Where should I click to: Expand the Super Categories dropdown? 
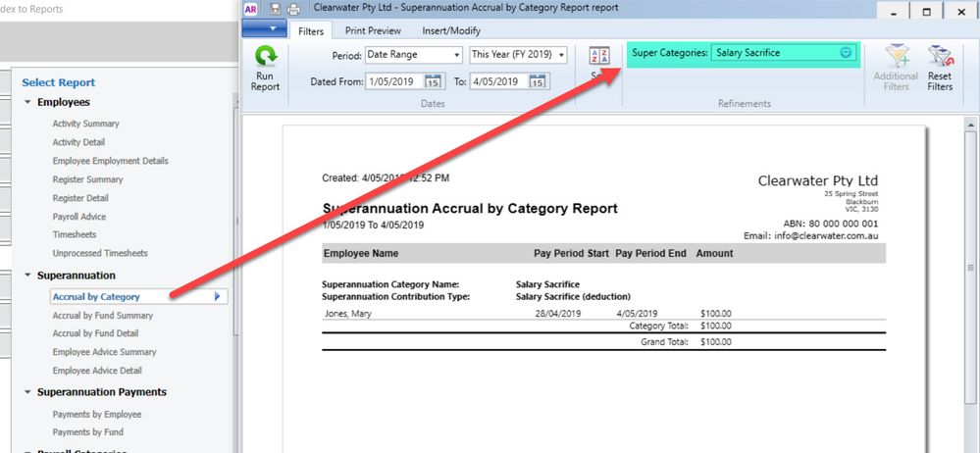[x=846, y=53]
